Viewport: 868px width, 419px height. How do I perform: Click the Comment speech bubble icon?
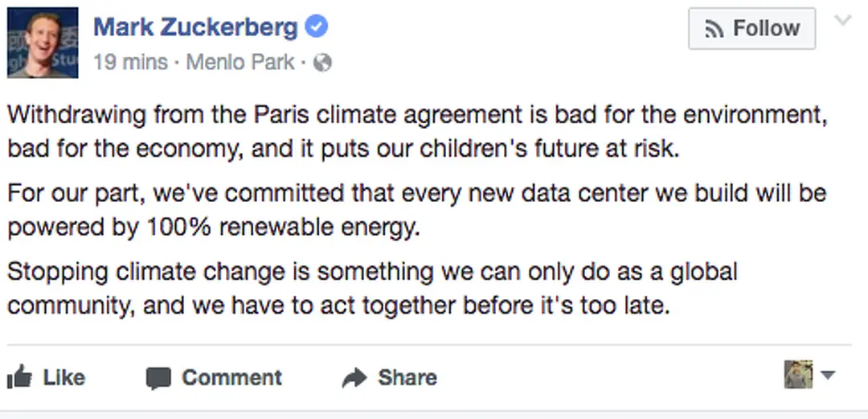click(x=159, y=378)
